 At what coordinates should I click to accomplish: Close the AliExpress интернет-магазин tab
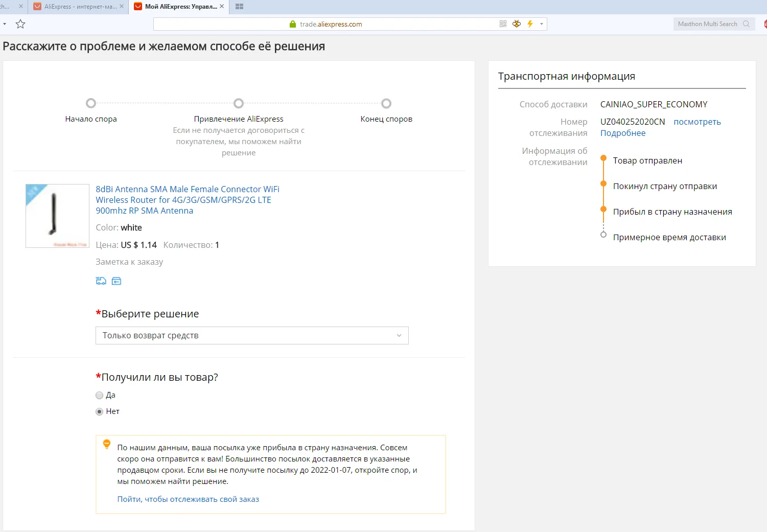pos(122,7)
